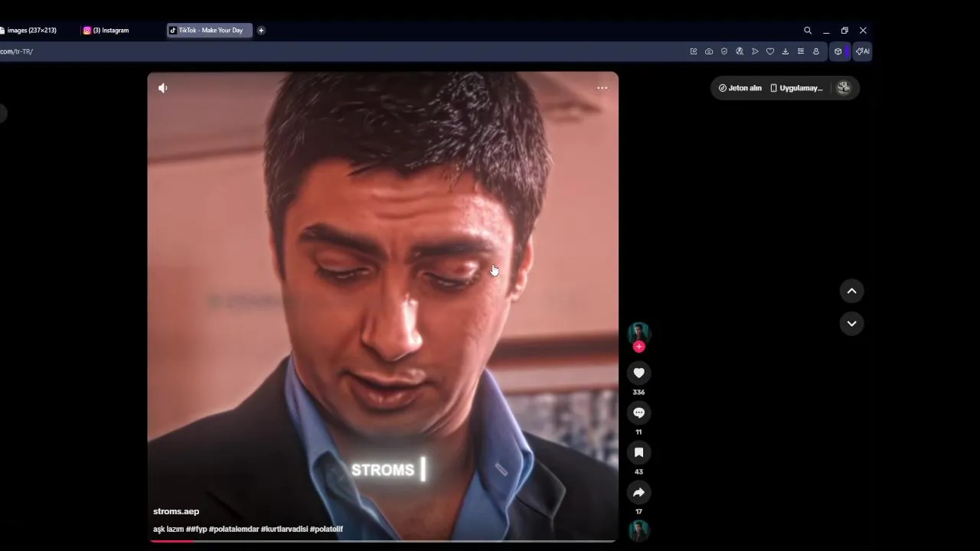
Task: Open the stroms.aep username link
Action: click(176, 511)
